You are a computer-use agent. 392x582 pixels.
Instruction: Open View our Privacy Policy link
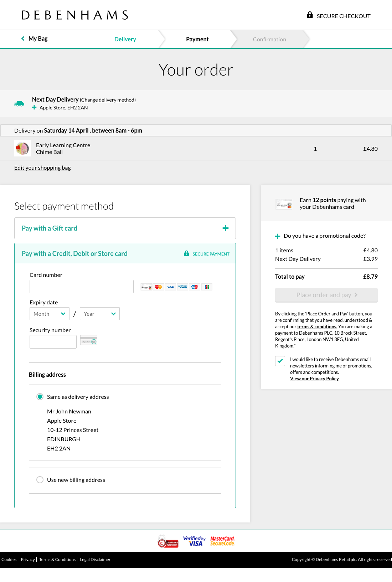(314, 378)
